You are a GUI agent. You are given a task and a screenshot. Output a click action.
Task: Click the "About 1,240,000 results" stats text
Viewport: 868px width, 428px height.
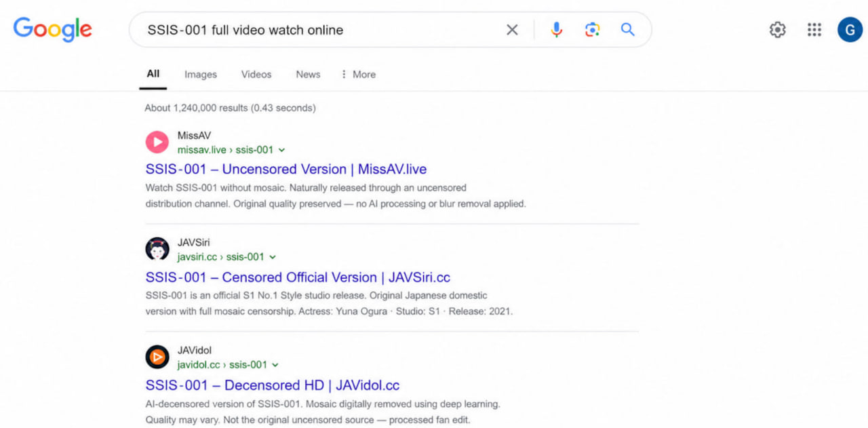[x=230, y=108]
